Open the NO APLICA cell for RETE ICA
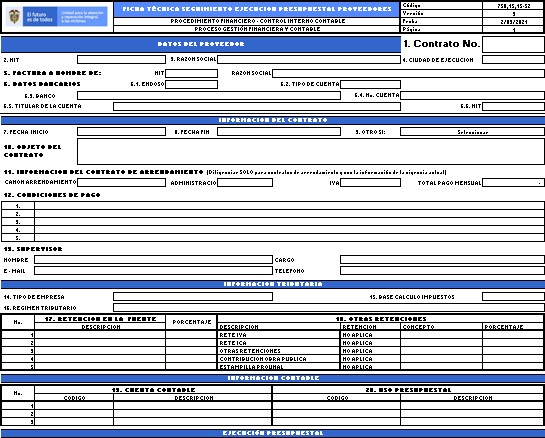 [371, 342]
